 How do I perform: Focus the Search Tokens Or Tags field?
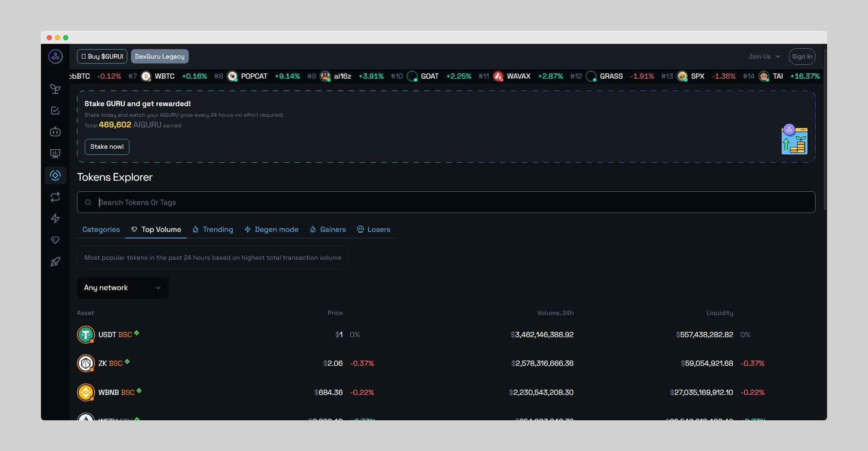coord(446,202)
